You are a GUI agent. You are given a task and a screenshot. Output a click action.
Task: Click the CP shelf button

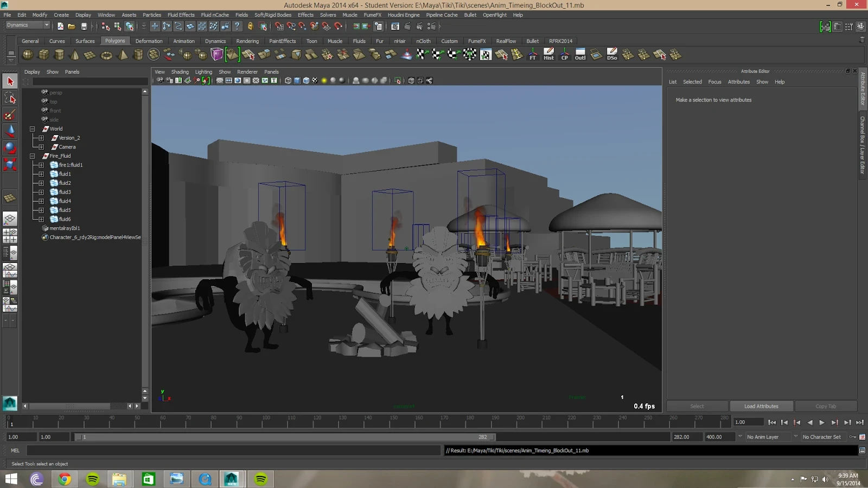(565, 55)
